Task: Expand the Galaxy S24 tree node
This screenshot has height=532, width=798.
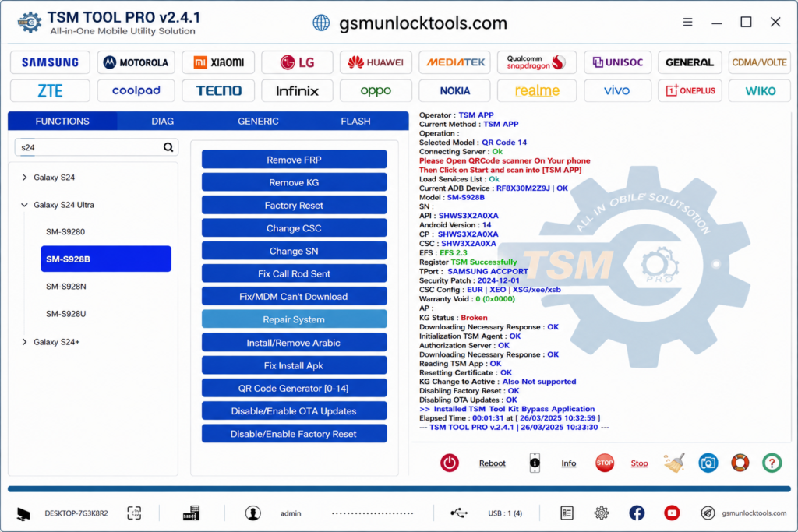Action: (24, 178)
